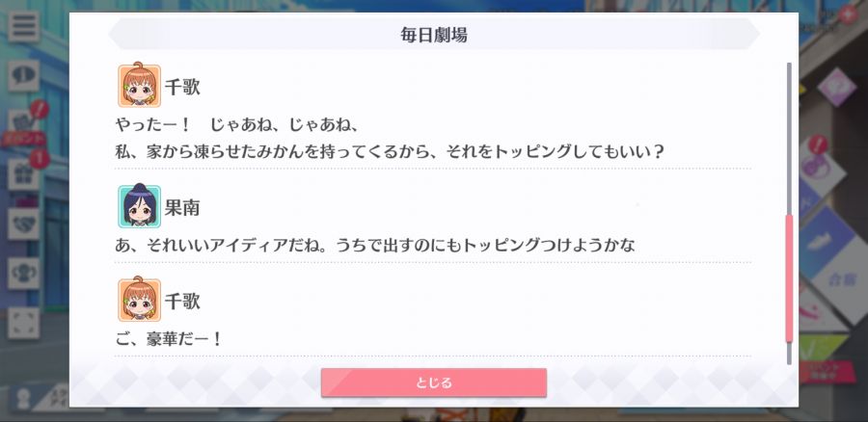Viewport: 868px width, 422px height.
Task: Open the speech bubble notices icon
Action: (23, 75)
